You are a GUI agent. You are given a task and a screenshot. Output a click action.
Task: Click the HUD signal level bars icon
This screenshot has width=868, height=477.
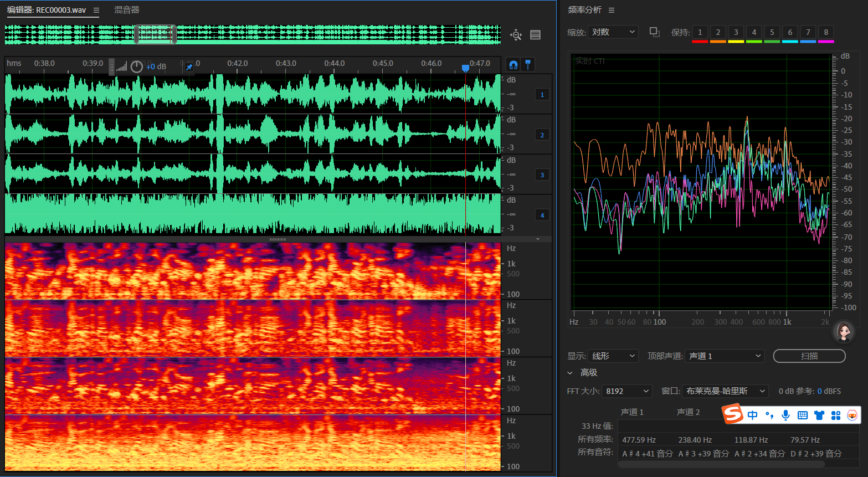pyautogui.click(x=122, y=66)
